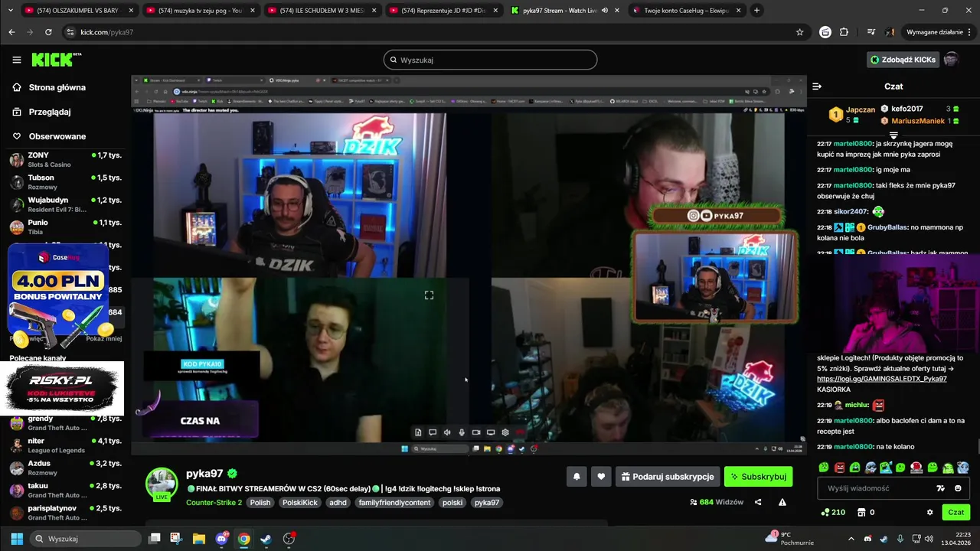Open Chrome three-dot menu
The height and width of the screenshot is (551, 980).
pyautogui.click(x=970, y=32)
